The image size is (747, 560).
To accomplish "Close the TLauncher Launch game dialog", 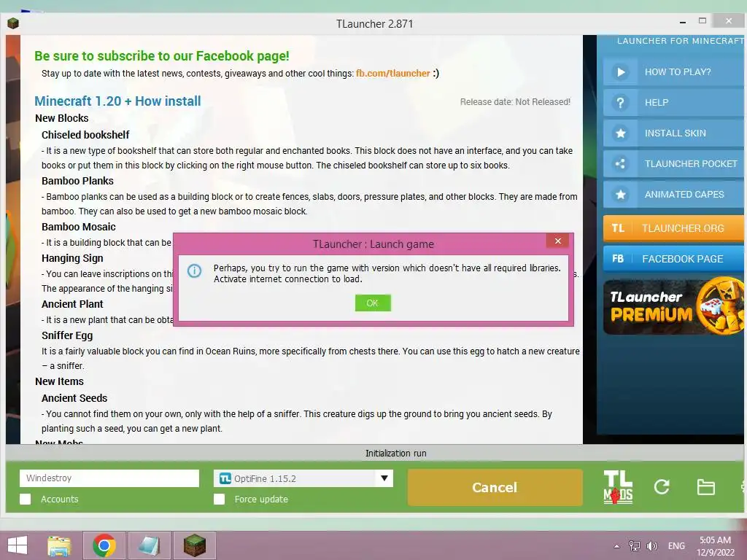I will pyautogui.click(x=558, y=241).
